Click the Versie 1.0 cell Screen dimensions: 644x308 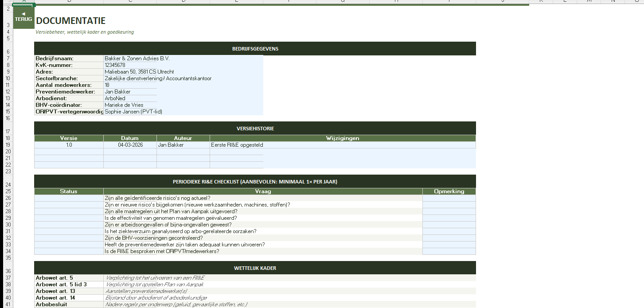[x=69, y=145]
